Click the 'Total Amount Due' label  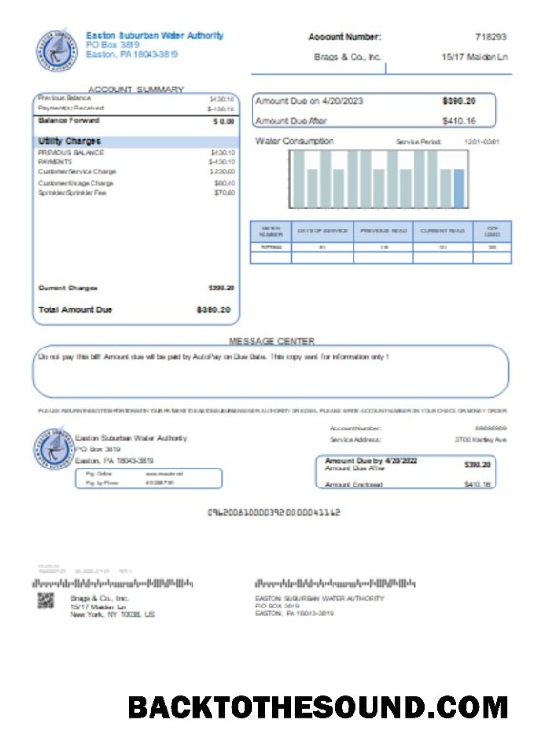[75, 310]
